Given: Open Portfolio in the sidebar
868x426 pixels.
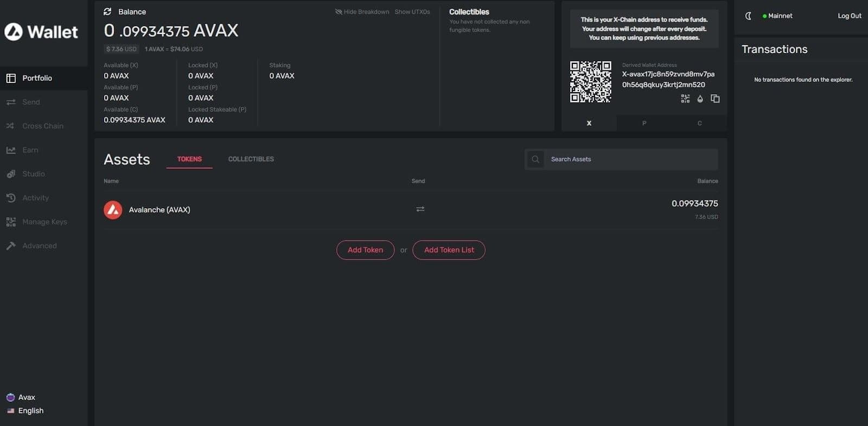Looking at the screenshot, I should click(x=43, y=78).
